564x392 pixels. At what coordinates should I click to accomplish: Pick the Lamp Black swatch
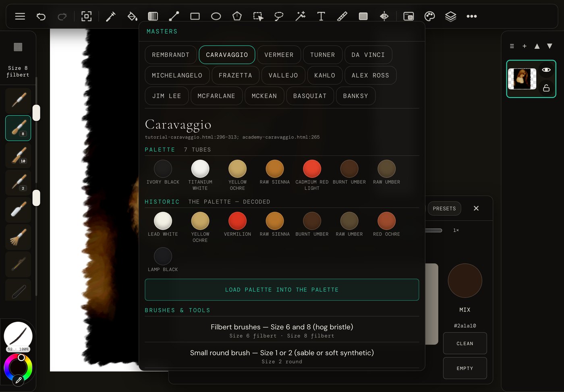(x=163, y=256)
